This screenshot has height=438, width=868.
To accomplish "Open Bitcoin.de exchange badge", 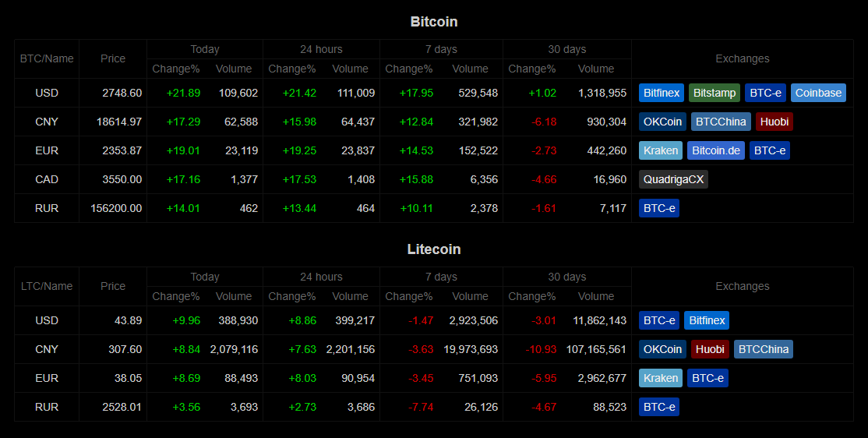I will point(716,150).
